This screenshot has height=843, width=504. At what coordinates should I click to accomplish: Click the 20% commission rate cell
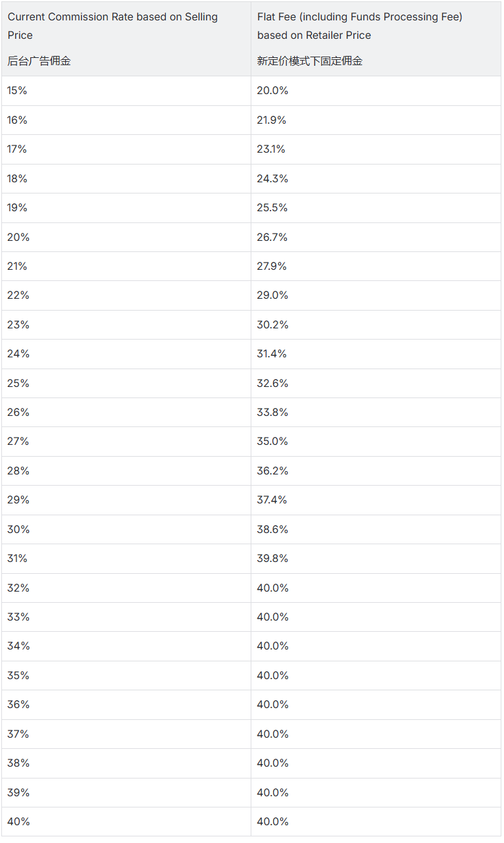18,237
